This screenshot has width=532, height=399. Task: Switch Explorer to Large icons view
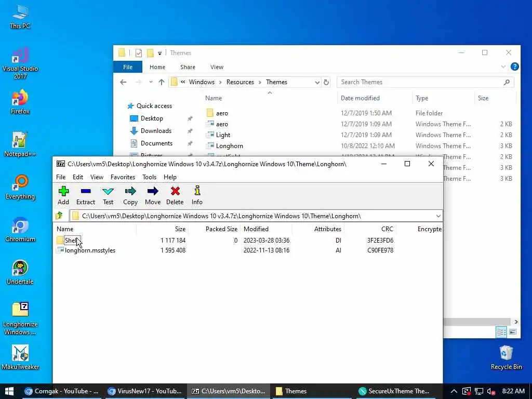pos(512,332)
